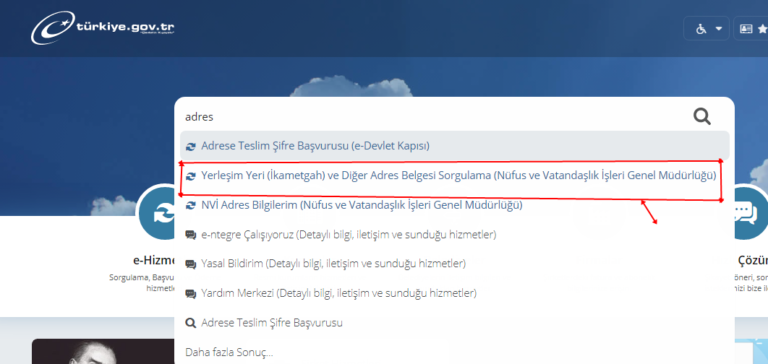Select Yerleşim Yeri (İkametgah) Adres Belgesi Sorgulama

pos(451,176)
